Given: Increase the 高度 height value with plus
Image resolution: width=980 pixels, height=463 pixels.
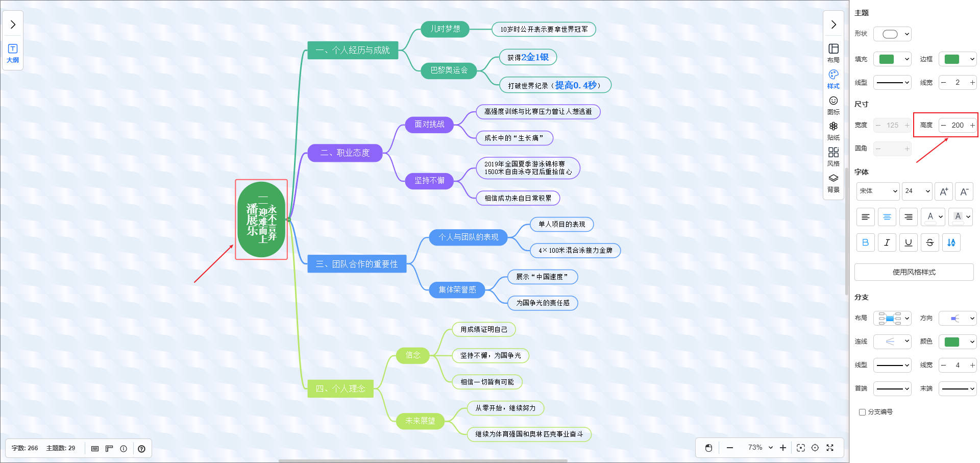Looking at the screenshot, I should point(972,125).
